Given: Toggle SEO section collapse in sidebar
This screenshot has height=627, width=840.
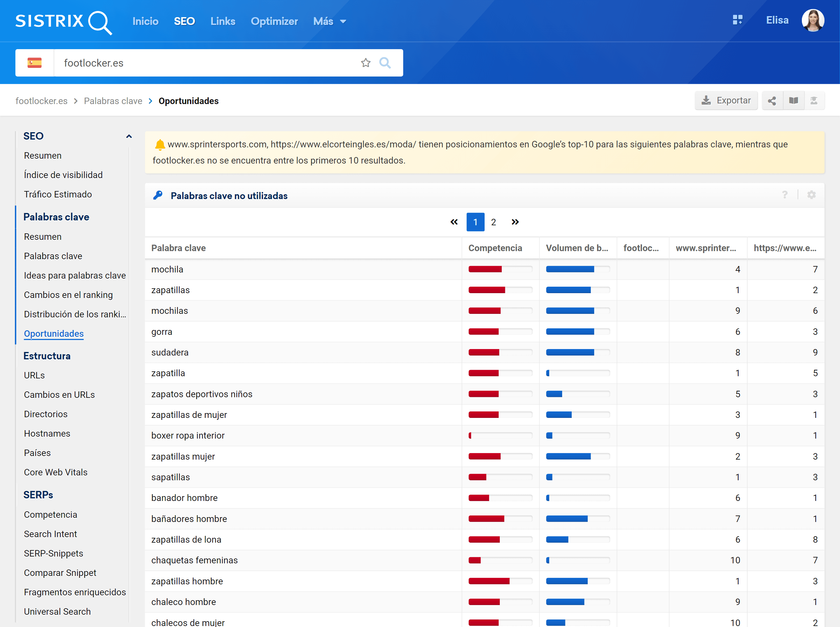Looking at the screenshot, I should pos(129,136).
